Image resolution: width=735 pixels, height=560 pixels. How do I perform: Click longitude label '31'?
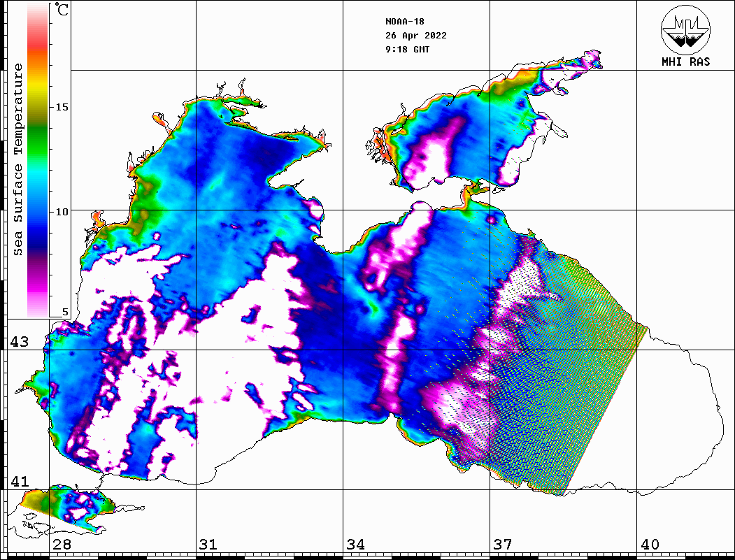click(208, 544)
